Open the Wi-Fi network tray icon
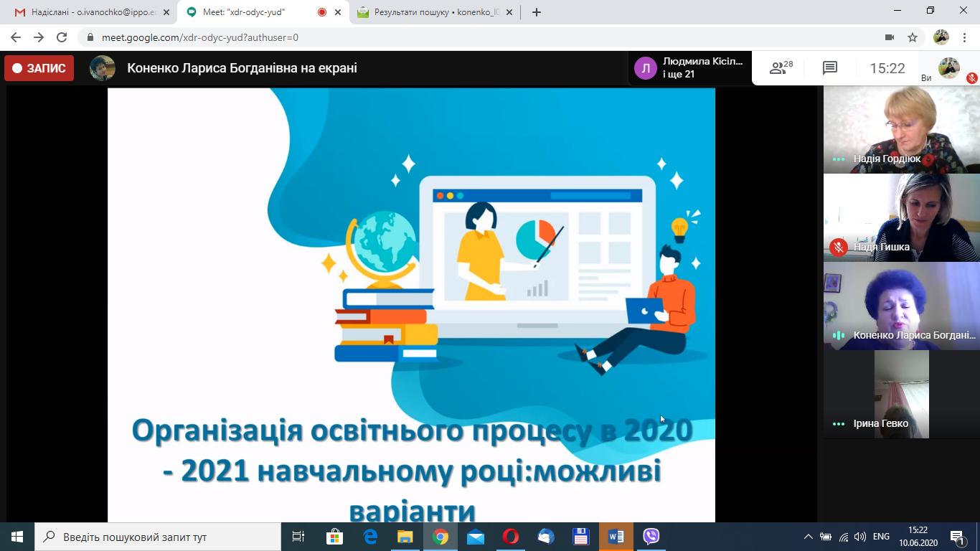This screenshot has width=980, height=551. pyautogui.click(x=844, y=537)
